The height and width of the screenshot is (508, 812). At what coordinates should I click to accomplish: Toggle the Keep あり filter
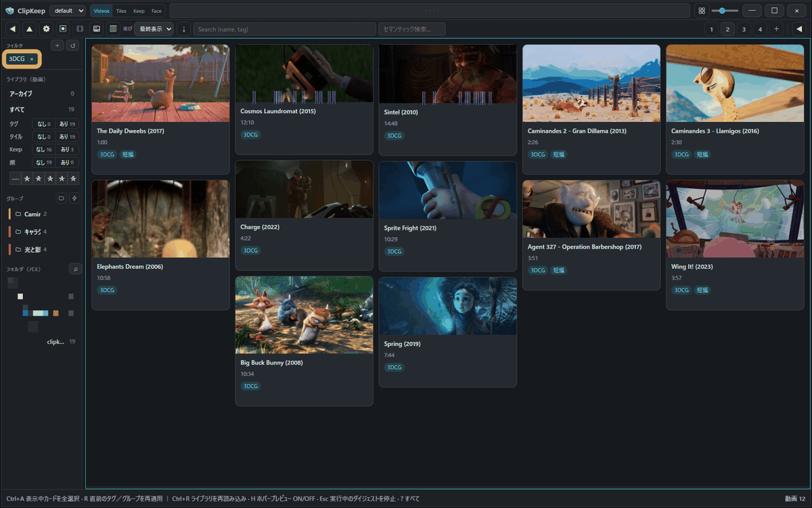67,150
